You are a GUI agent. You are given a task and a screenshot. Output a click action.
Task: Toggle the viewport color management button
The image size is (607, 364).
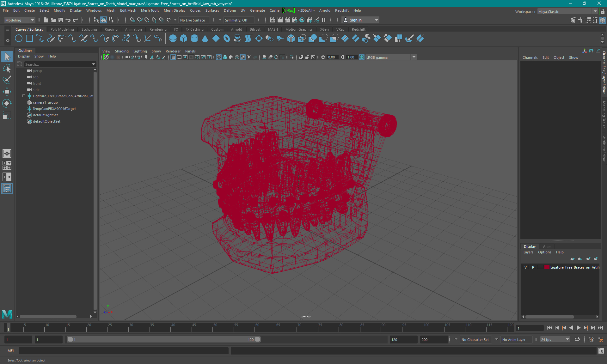[362, 57]
